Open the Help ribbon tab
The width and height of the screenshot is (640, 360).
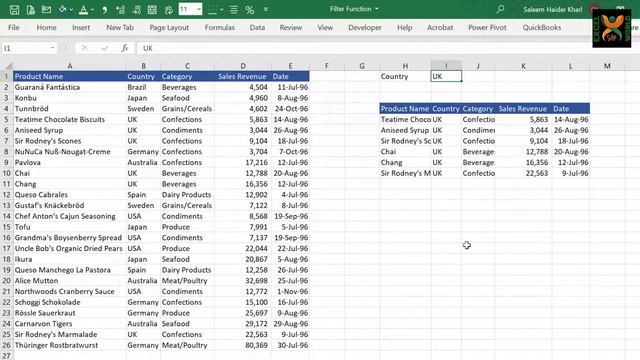coord(404,27)
